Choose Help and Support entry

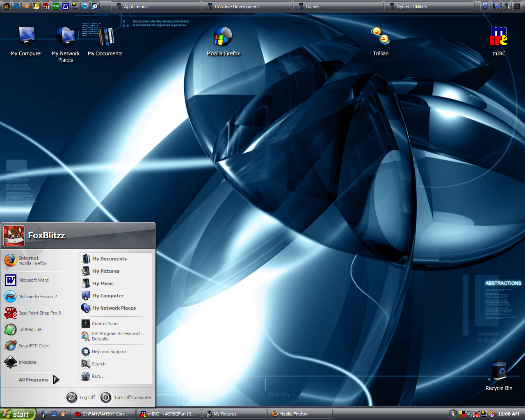click(109, 352)
